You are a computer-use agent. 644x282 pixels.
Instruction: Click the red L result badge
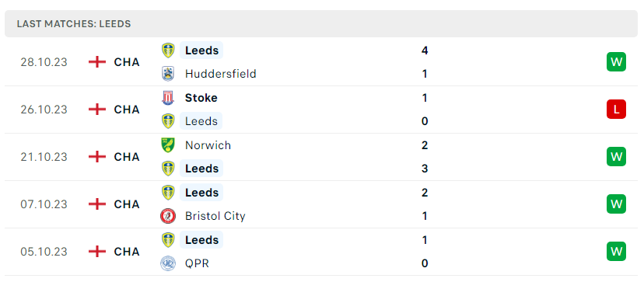point(616,110)
